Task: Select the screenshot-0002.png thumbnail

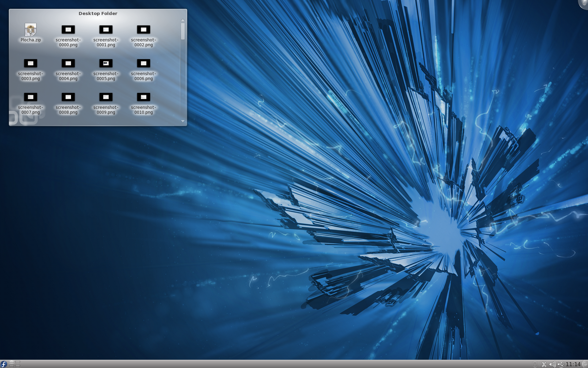Action: [144, 29]
